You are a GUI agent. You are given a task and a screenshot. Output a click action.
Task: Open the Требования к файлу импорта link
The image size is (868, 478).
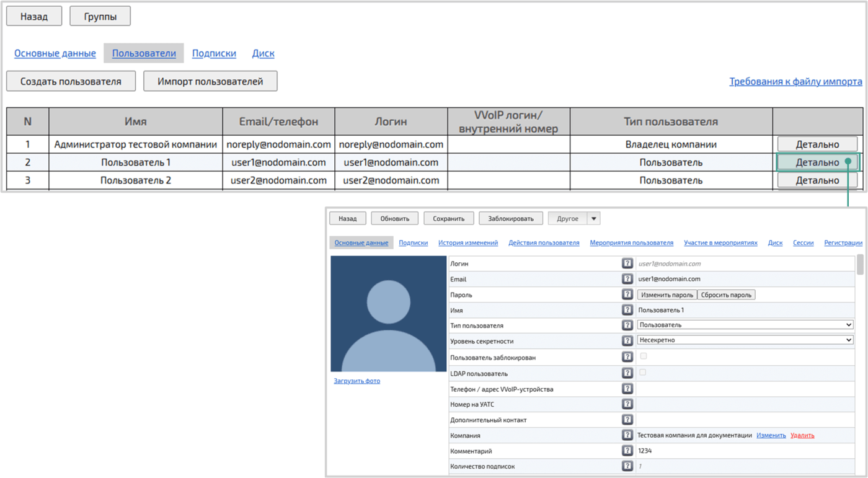point(796,81)
